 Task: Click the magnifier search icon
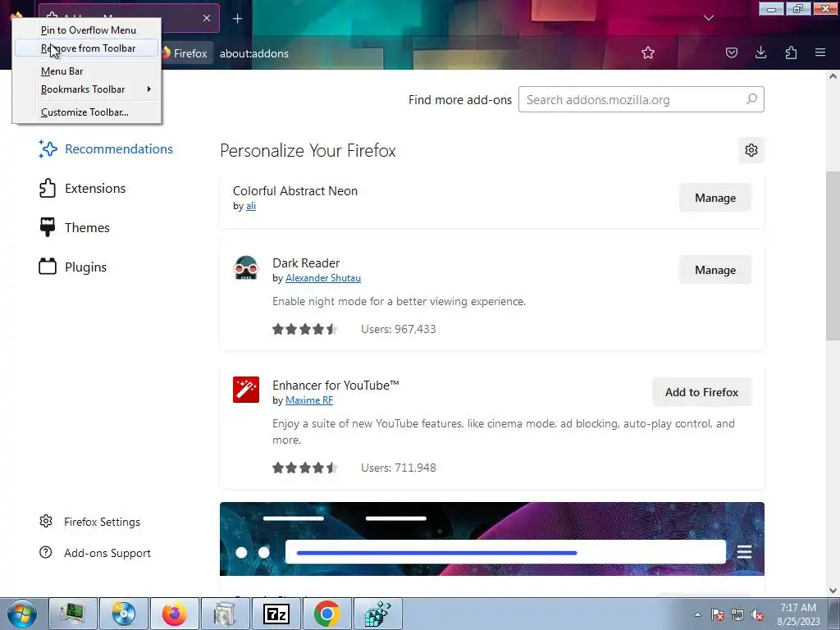(x=751, y=99)
